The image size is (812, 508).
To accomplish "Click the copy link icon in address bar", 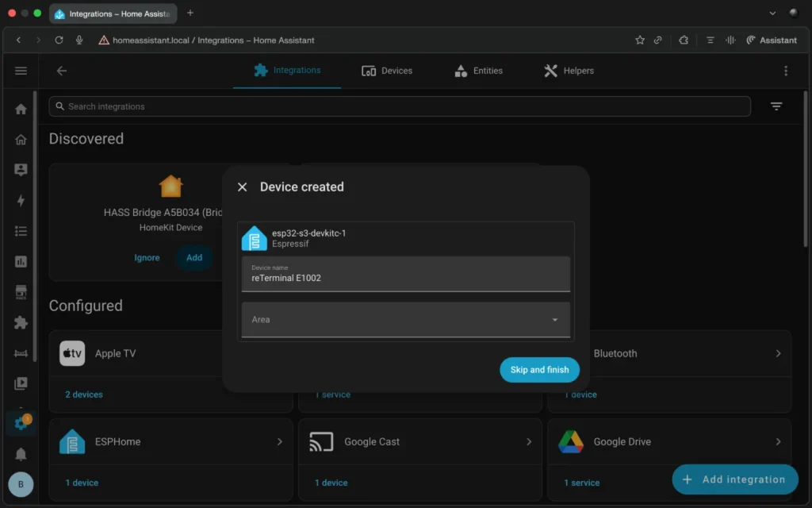I will point(657,40).
